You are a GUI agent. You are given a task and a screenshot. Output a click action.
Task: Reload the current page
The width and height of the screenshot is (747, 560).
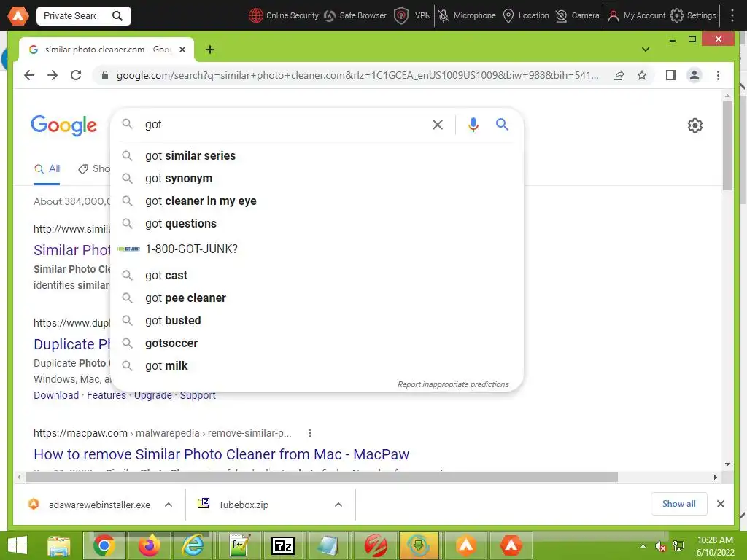tap(76, 75)
